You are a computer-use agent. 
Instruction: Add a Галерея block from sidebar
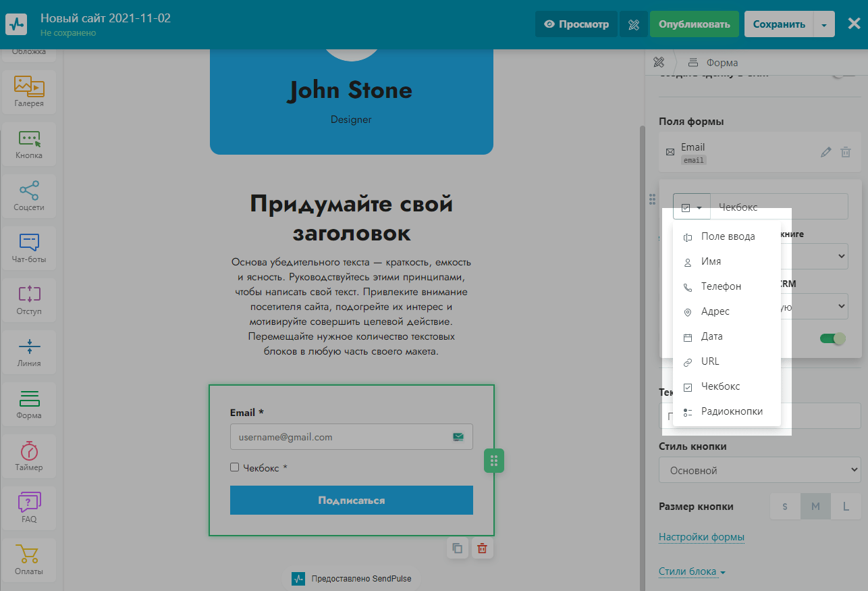[x=29, y=92]
